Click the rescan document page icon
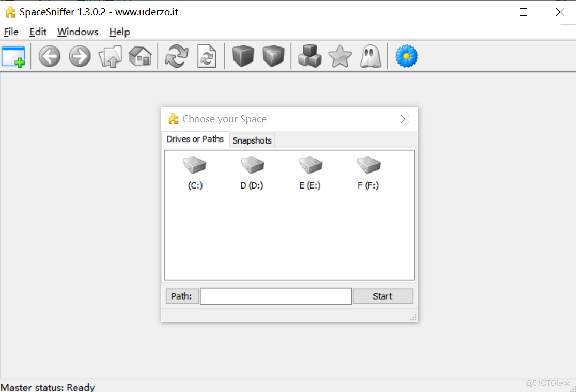The height and width of the screenshot is (392, 576). [207, 56]
